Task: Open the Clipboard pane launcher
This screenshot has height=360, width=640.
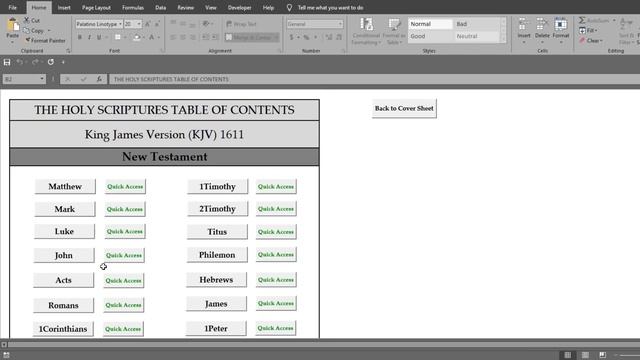Action: point(68,51)
